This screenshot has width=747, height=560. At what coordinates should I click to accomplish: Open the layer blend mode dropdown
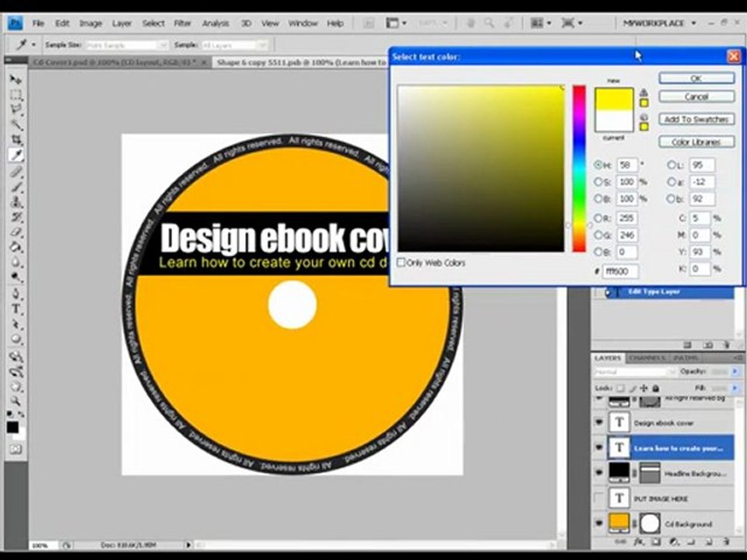(634, 372)
